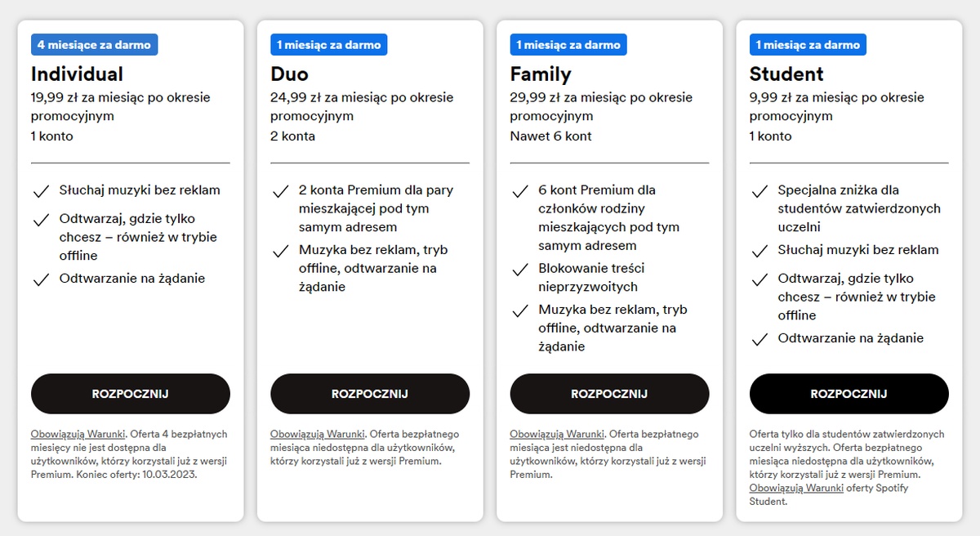Select the Family plan title heading
The width and height of the screenshot is (980, 536).
541,74
